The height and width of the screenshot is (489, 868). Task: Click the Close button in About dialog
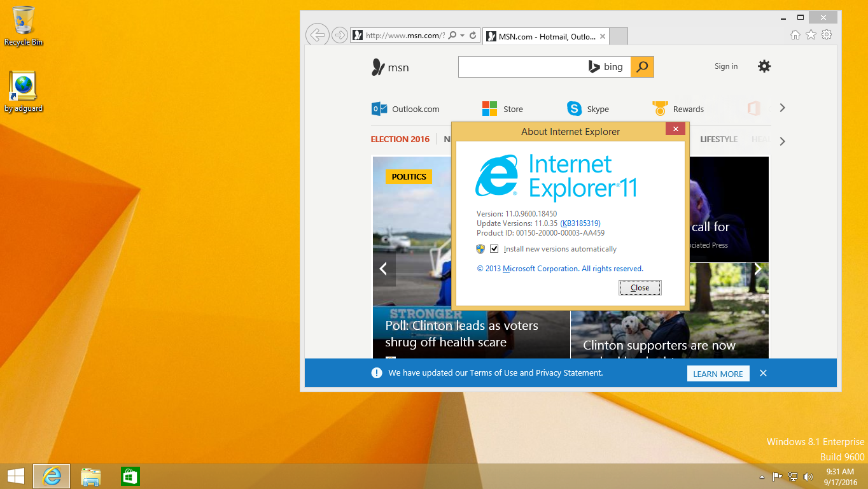(640, 288)
